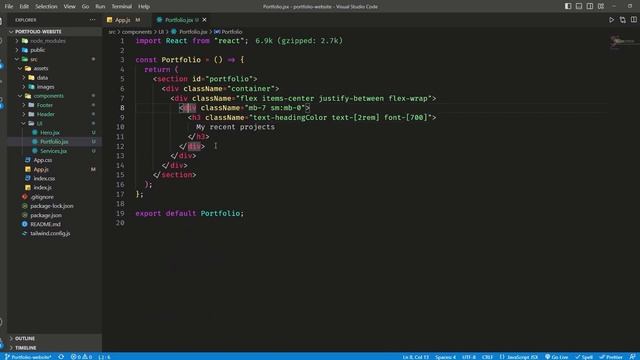Click the Services.jsx React file icon

click(x=35, y=151)
